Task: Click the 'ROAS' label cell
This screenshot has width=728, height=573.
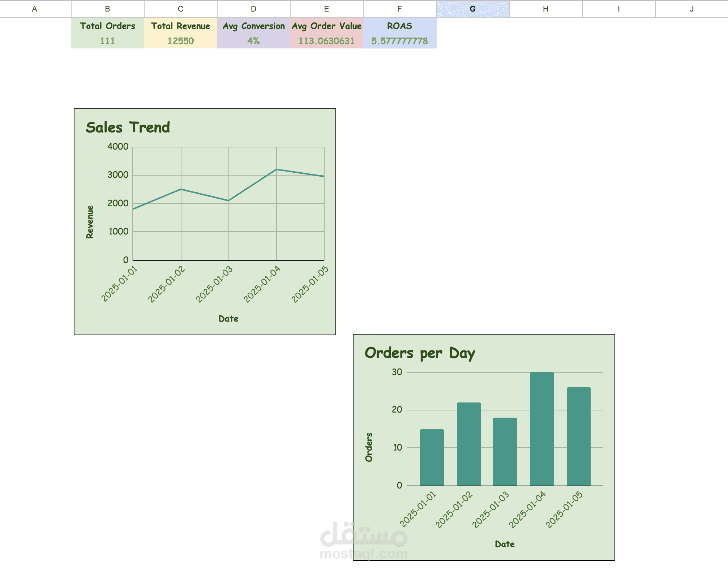Action: [x=400, y=26]
